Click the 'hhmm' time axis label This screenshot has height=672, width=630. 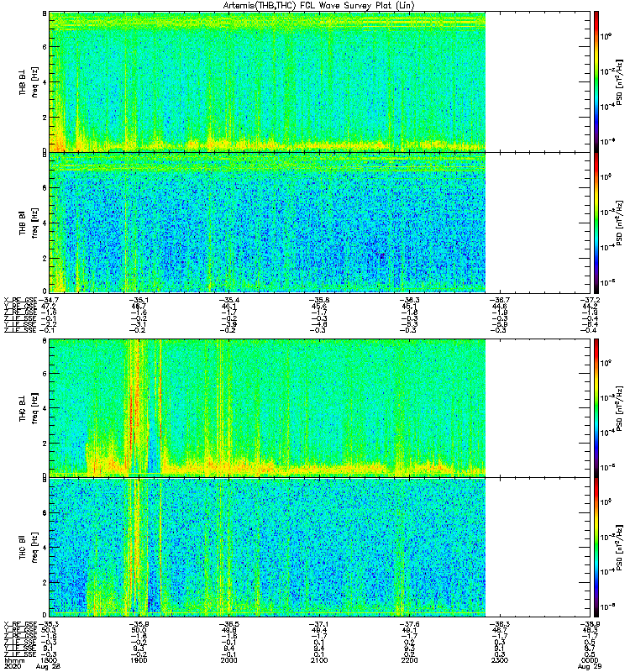[x=14, y=659]
